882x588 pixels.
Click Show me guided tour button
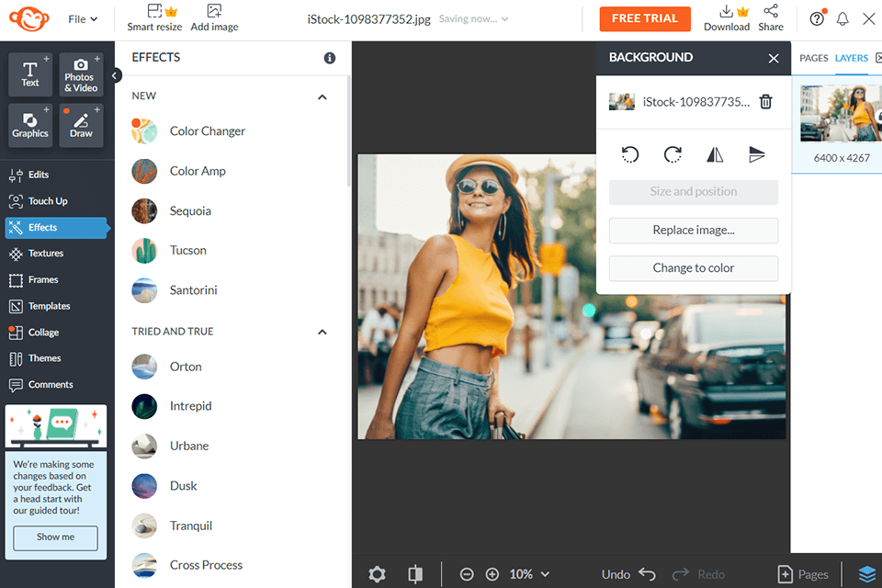point(56,537)
